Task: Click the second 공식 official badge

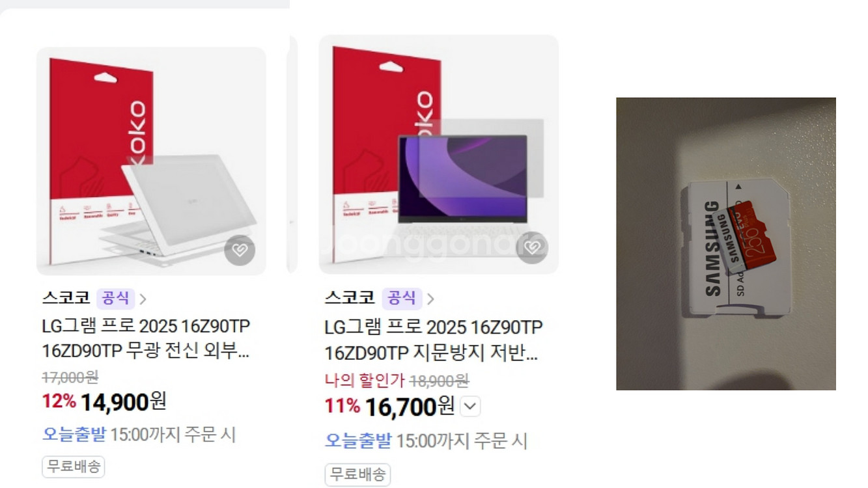Action: tap(401, 298)
